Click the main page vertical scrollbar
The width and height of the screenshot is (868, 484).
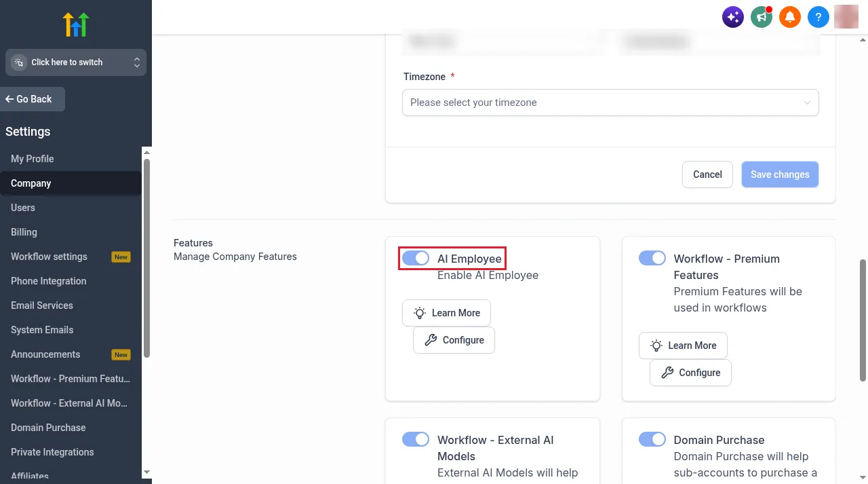(x=863, y=320)
